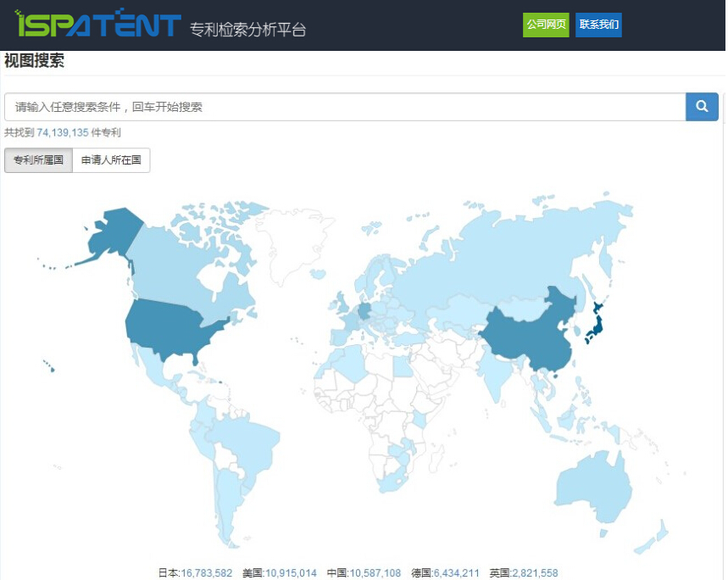728x580 pixels.
Task: Click the green 公司网页 button
Action: 546,25
